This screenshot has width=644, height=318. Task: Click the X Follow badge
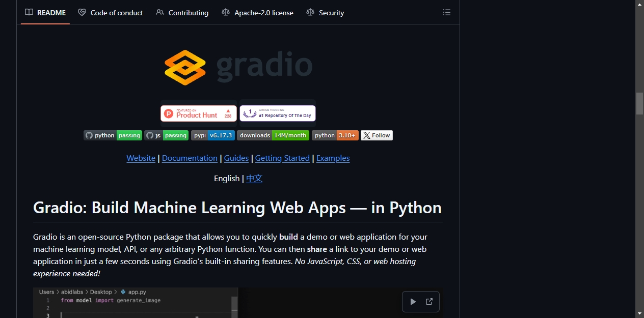tap(377, 135)
